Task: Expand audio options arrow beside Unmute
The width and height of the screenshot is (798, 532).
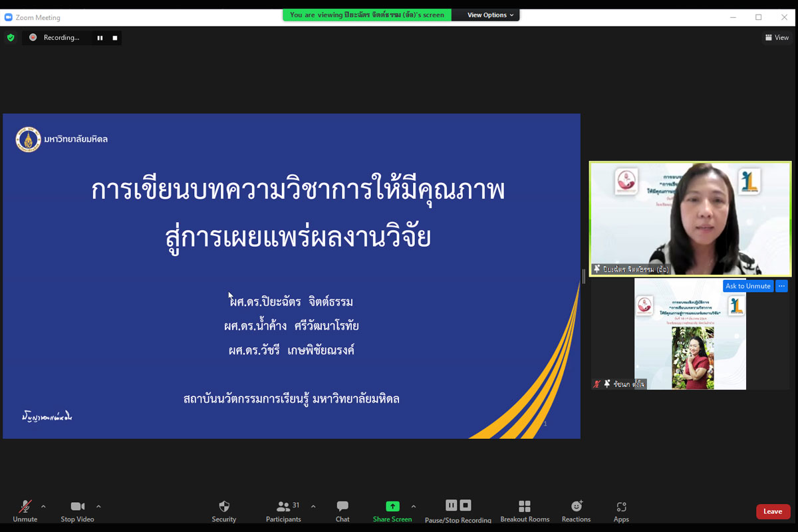Action: click(x=43, y=506)
